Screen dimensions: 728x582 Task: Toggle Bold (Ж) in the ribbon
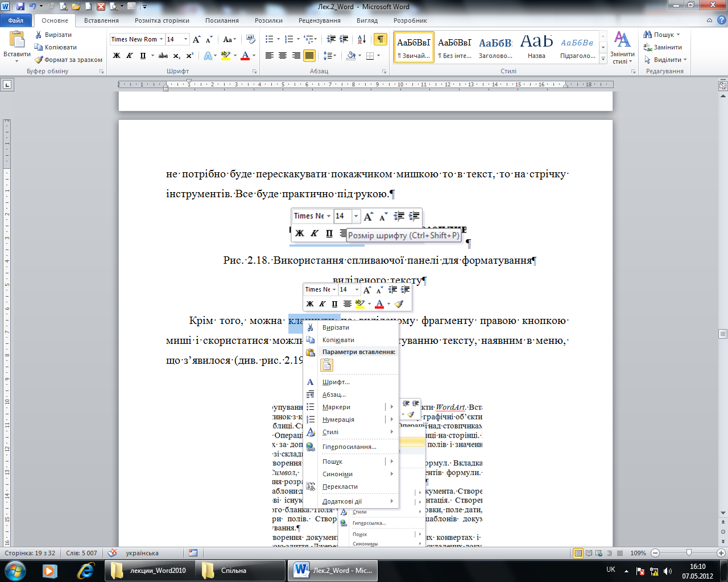click(x=117, y=56)
